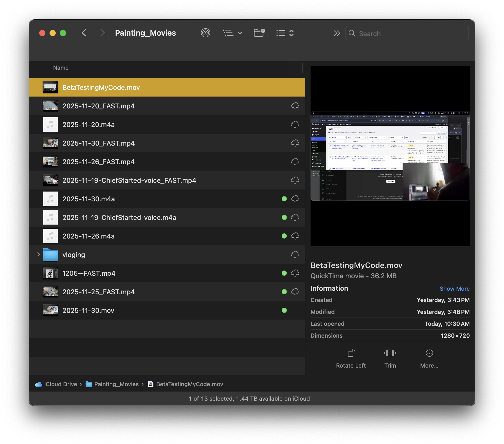Click the green tag dot on 1205—FAST.mp4
The height and width of the screenshot is (444, 504).
(284, 273)
